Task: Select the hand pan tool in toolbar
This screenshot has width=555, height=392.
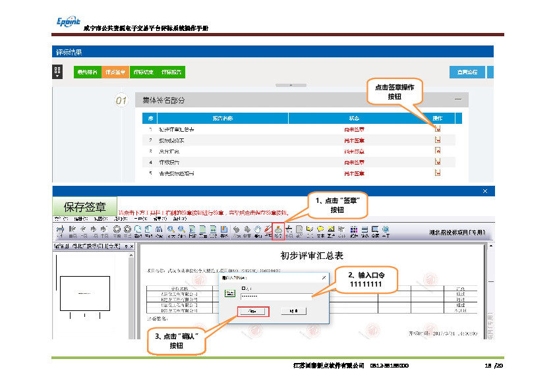Action: (256, 230)
